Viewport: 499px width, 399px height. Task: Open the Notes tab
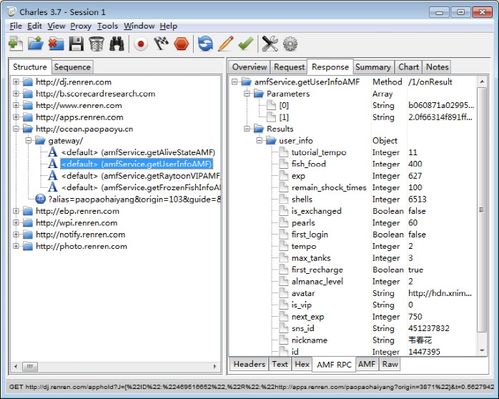[437, 67]
